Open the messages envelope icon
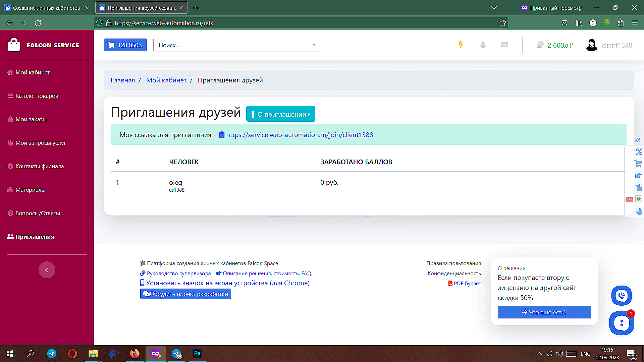Screen dimensions: 644x362 [x=504, y=45]
